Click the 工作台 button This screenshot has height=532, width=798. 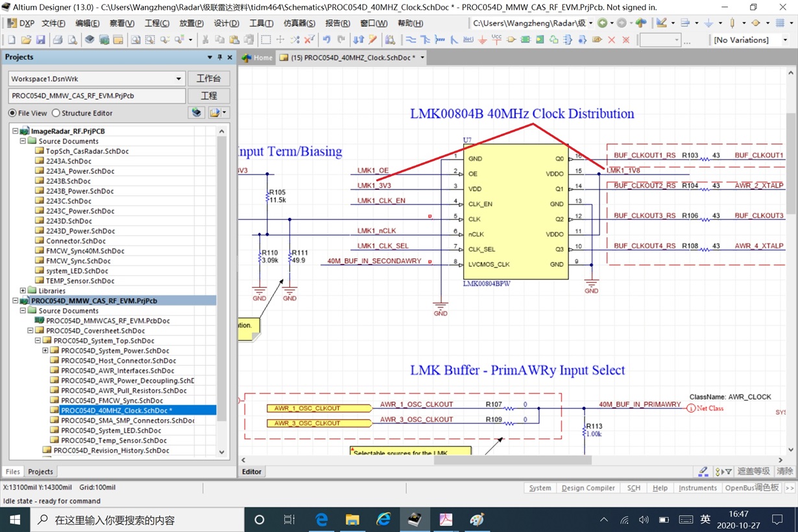point(209,79)
